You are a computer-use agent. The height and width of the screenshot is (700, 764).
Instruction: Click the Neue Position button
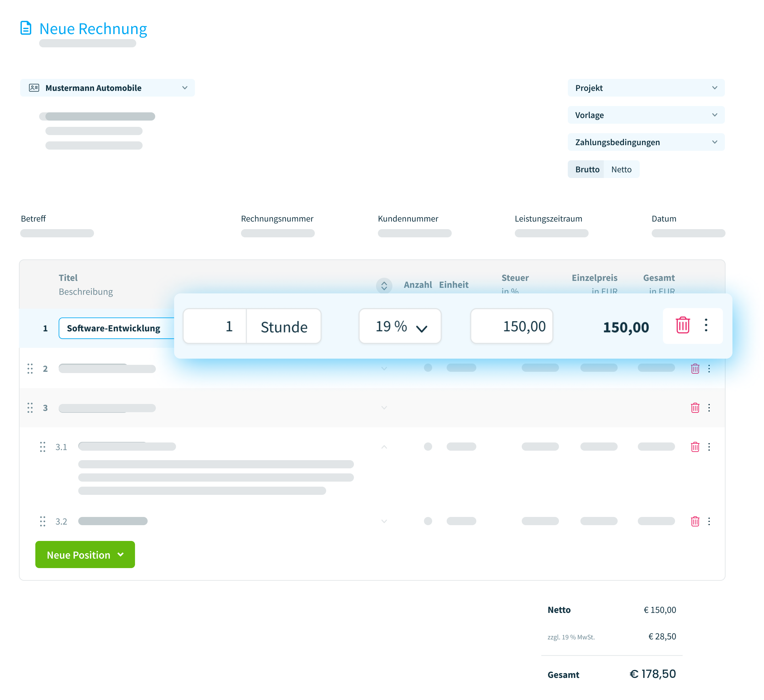[85, 555]
